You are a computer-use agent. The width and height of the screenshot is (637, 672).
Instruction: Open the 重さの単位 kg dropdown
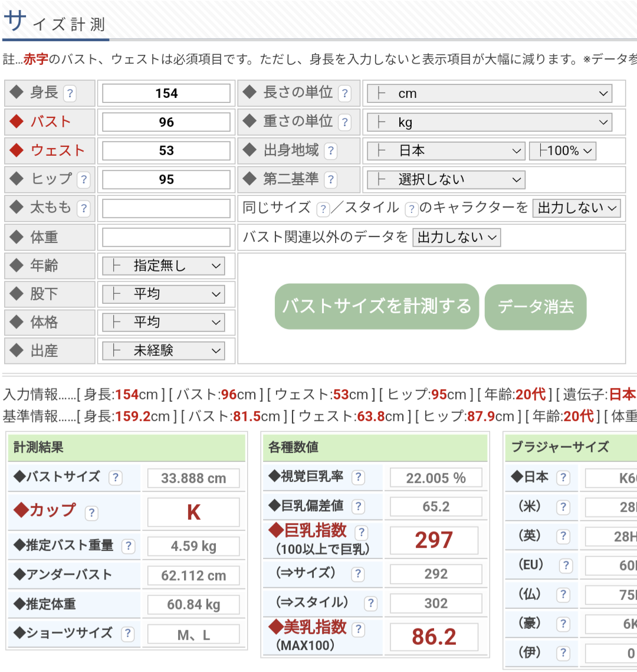[489, 122]
